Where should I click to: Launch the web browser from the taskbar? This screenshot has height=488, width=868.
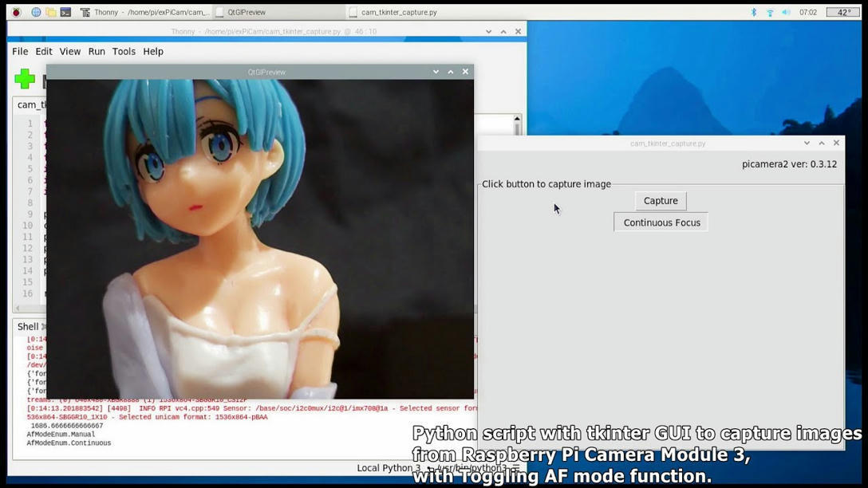coord(36,12)
